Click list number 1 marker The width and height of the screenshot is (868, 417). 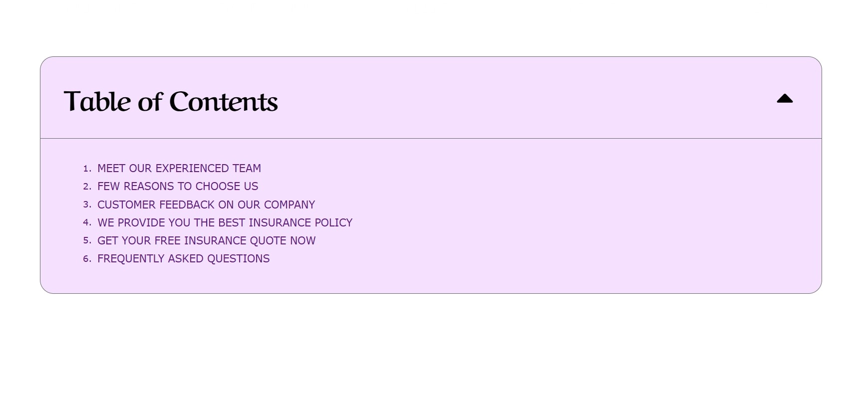(x=87, y=169)
